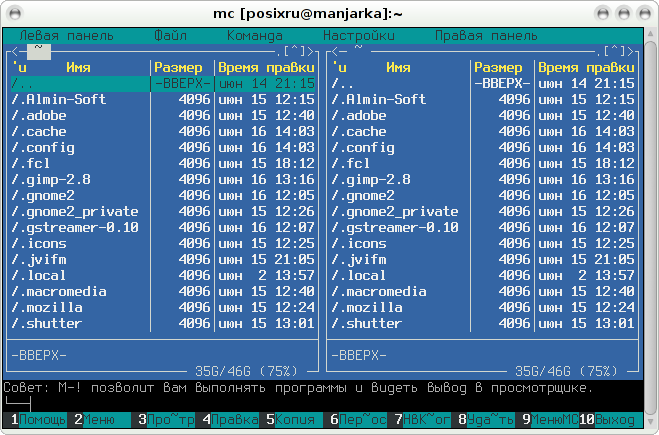
Task: Select /.gnome2 in right panel
Action: [x=482, y=195]
